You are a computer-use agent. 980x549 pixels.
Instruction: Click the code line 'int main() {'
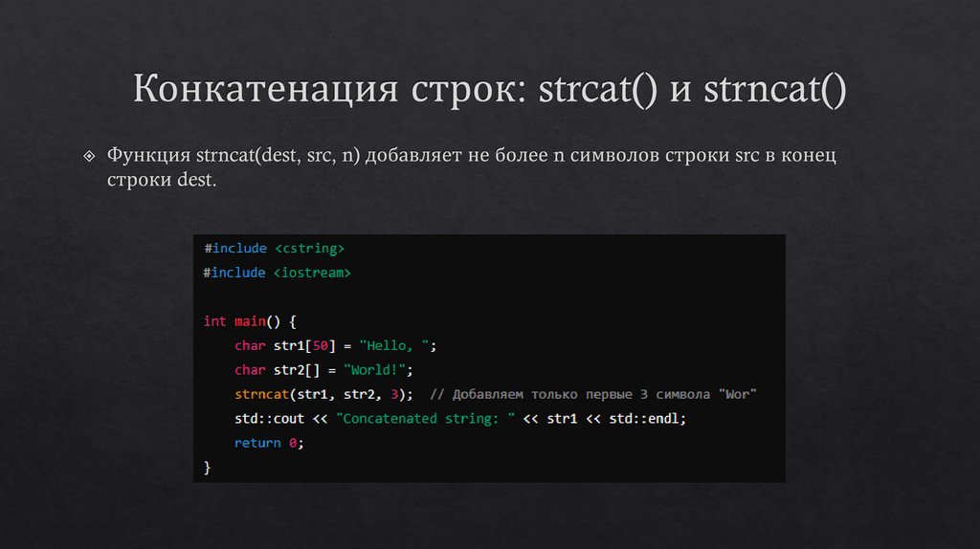point(250,321)
